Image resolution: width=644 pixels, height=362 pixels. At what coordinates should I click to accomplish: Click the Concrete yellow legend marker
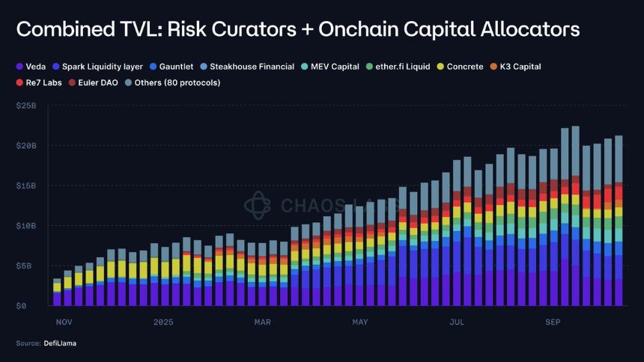[440, 67]
